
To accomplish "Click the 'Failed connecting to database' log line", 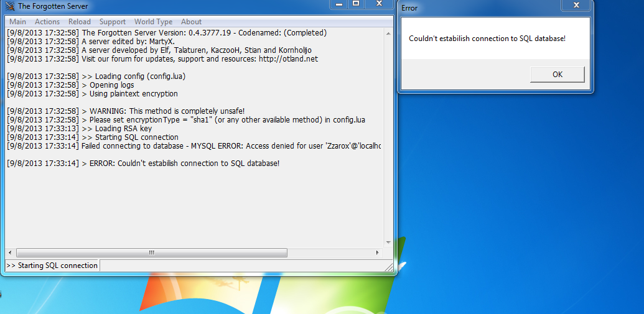I will point(194,145).
